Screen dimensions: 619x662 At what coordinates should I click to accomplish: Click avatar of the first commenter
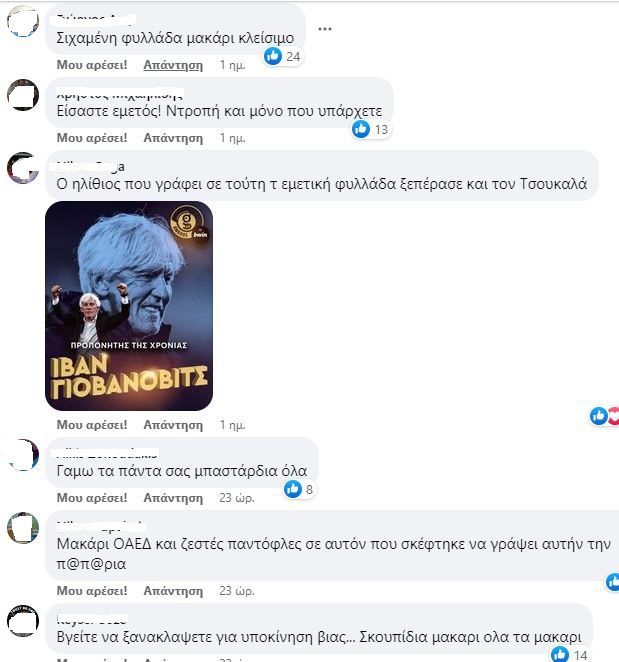[23, 21]
